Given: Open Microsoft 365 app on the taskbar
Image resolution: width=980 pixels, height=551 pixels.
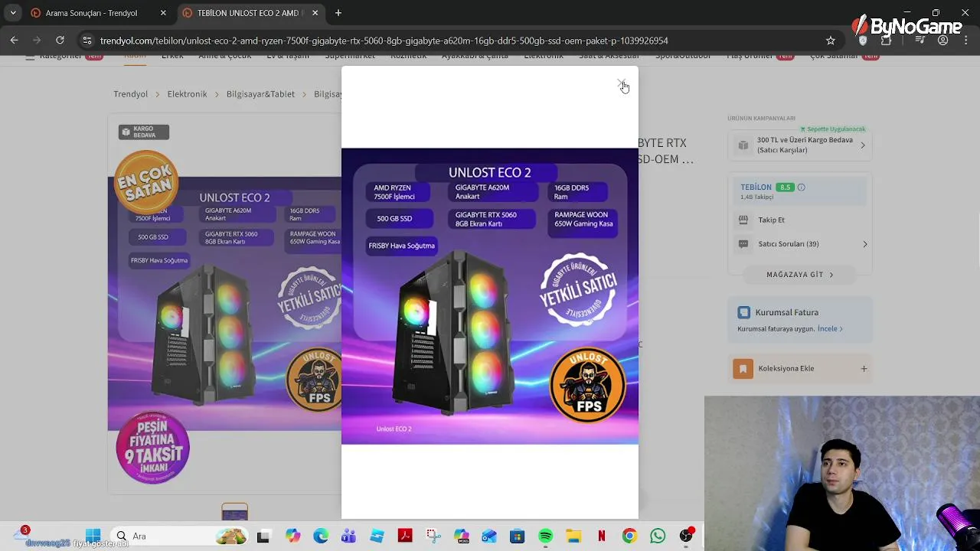Looking at the screenshot, I should [462, 536].
